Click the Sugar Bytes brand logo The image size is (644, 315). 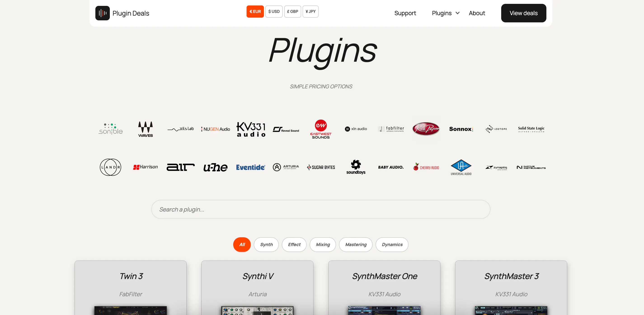pyautogui.click(x=321, y=167)
